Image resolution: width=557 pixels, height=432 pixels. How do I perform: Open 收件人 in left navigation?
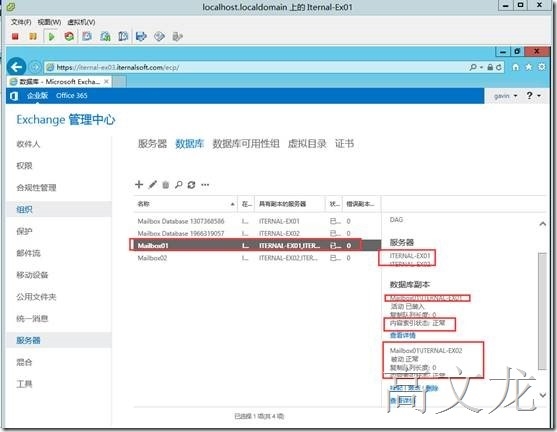(28, 144)
